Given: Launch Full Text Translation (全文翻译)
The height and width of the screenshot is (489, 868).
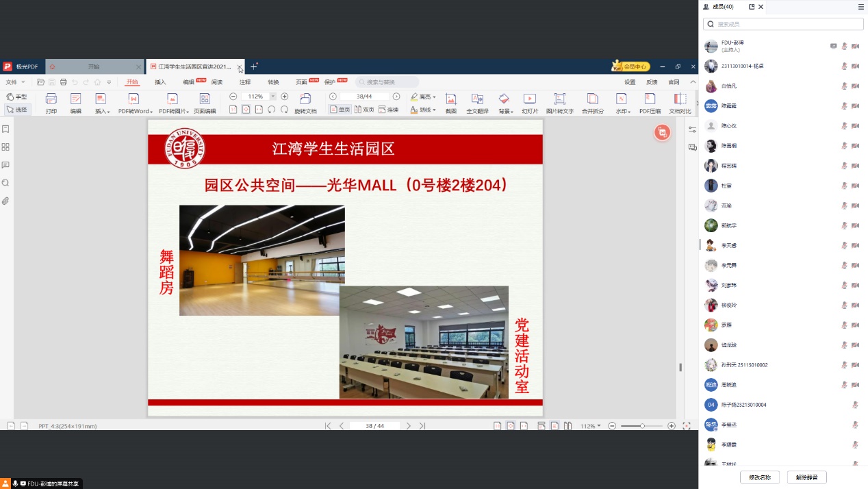Looking at the screenshot, I should 477,103.
